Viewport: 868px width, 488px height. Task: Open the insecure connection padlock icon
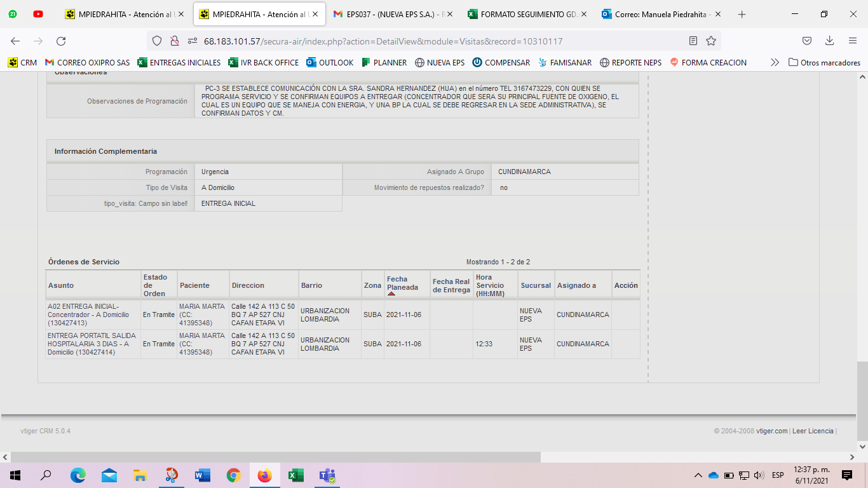174,41
